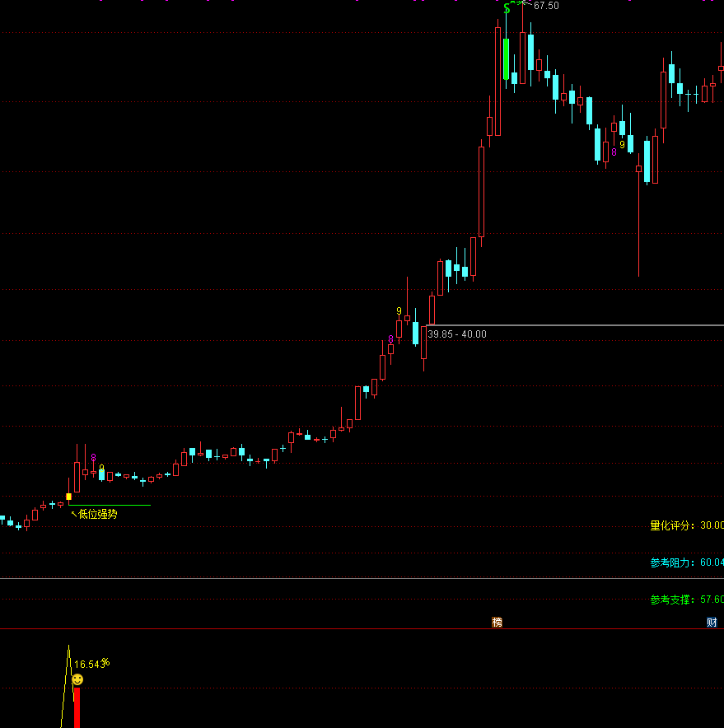
Task: Click the 低位强势 signal label
Action: click(x=97, y=514)
